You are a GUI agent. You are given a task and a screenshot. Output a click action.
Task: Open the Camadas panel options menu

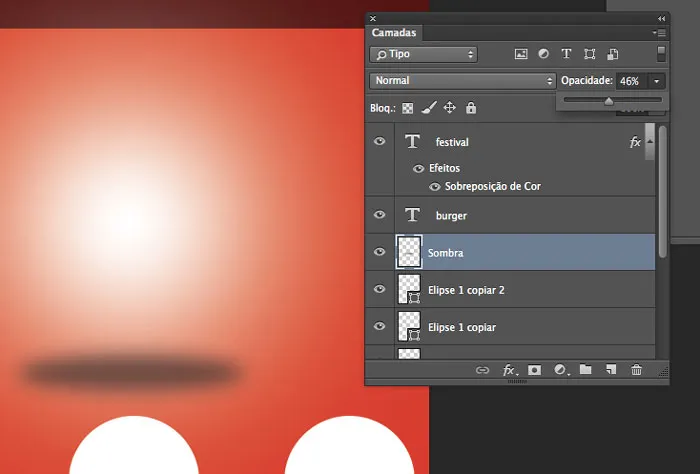(x=659, y=33)
